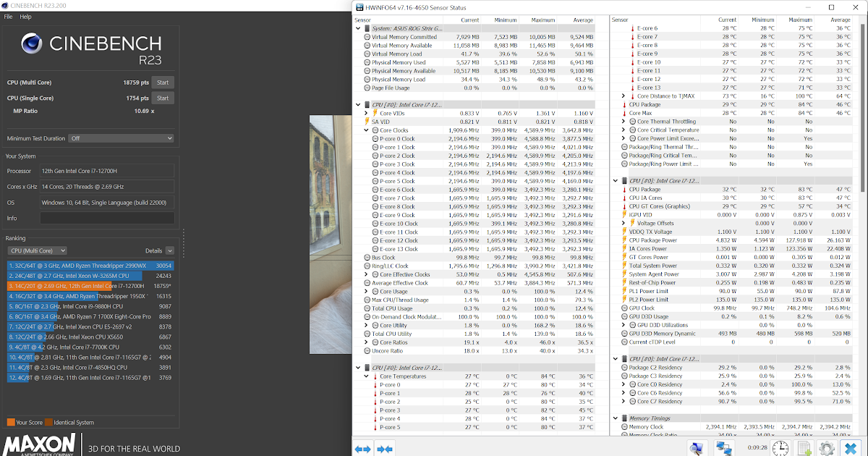This screenshot has width=868, height=456.
Task: Start the CPU Multi Core test
Action: click(x=163, y=82)
